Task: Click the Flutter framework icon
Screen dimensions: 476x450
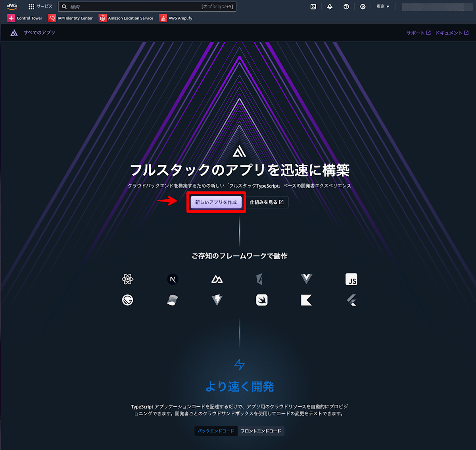Action: click(351, 300)
